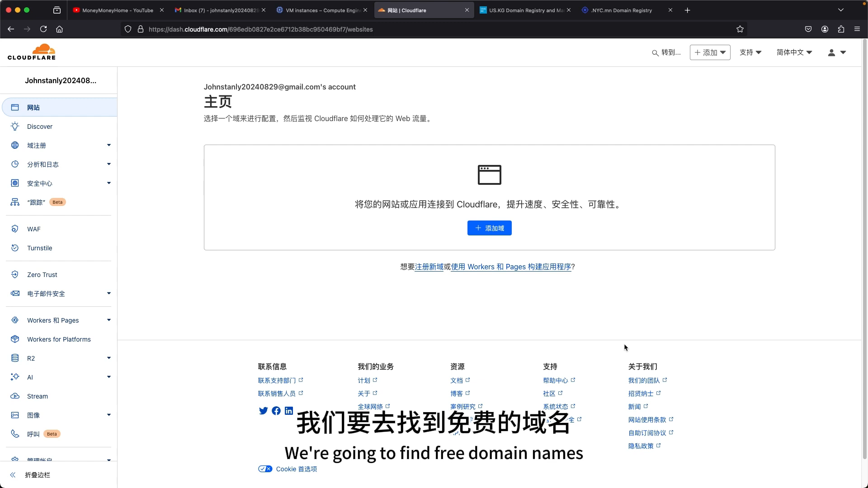Click the Workers for Platforms icon

click(x=15, y=339)
